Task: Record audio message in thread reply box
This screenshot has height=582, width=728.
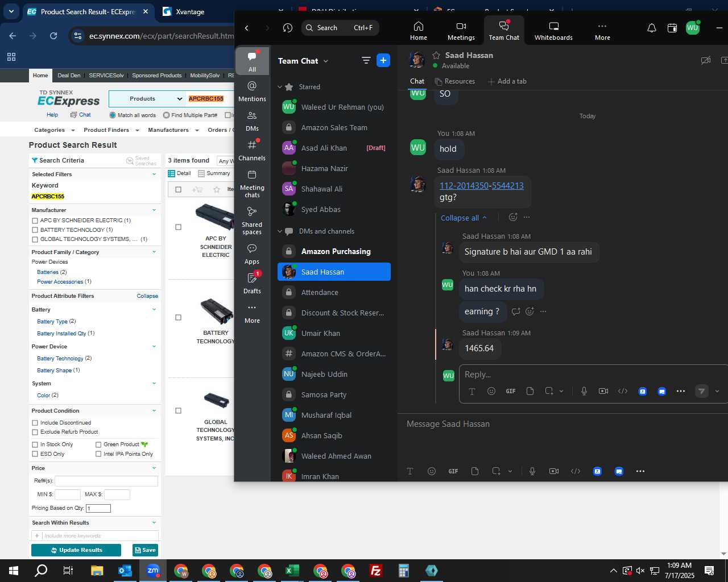Action: click(x=584, y=391)
